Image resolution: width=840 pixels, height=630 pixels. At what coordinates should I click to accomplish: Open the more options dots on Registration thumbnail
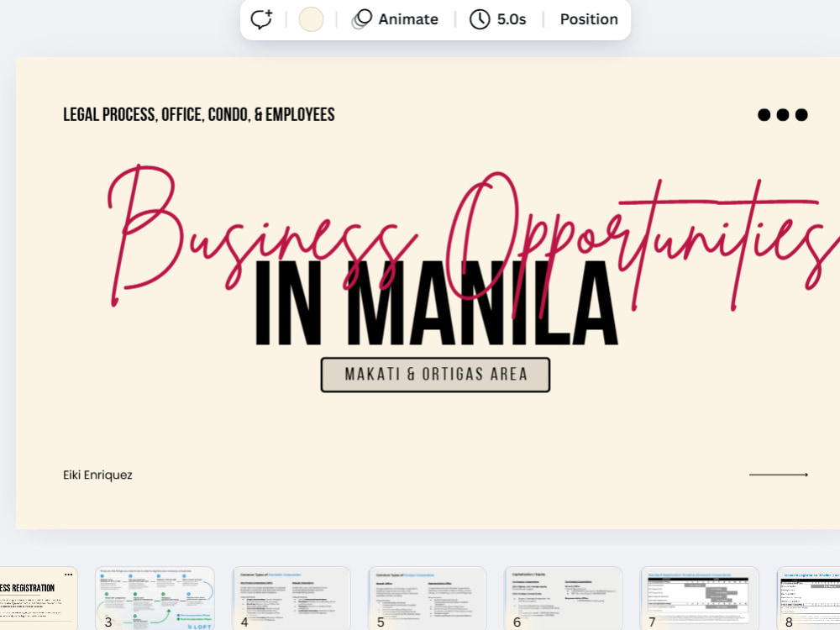coord(69,575)
